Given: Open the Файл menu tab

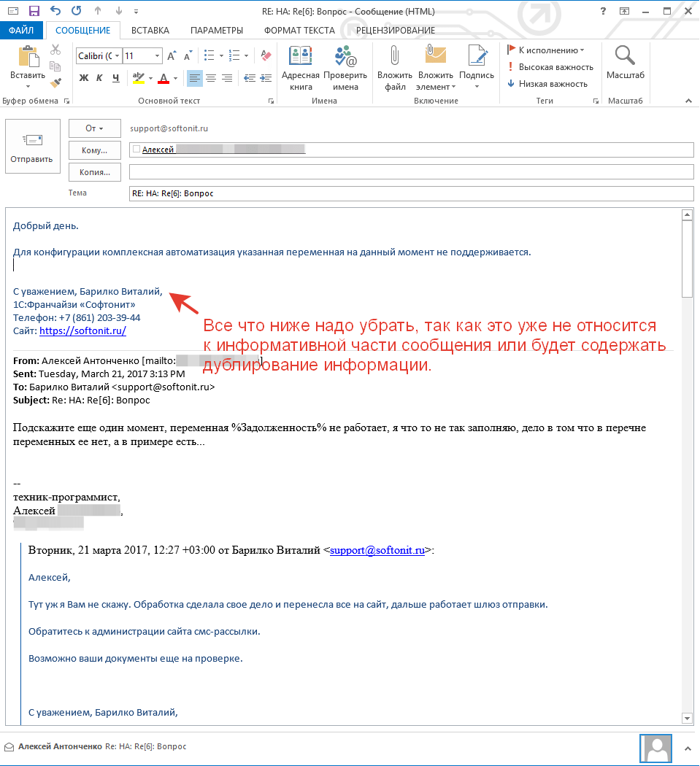Looking at the screenshot, I should (21, 31).
